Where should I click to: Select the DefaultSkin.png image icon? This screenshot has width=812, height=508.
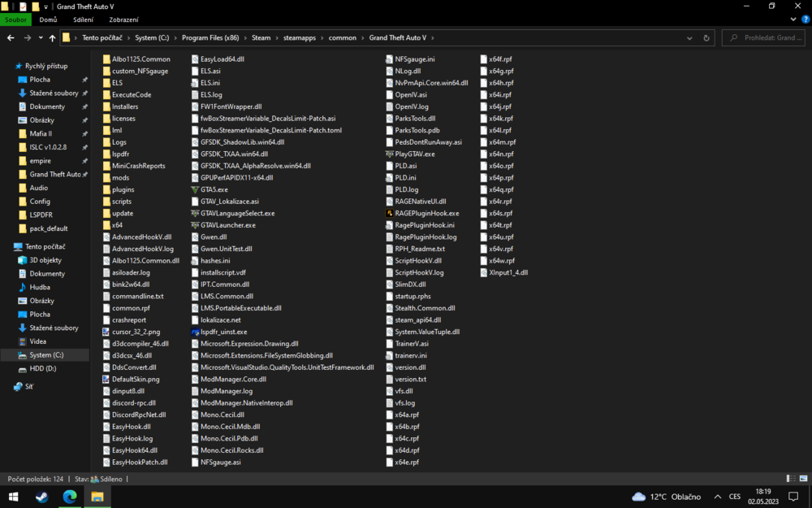(x=106, y=379)
